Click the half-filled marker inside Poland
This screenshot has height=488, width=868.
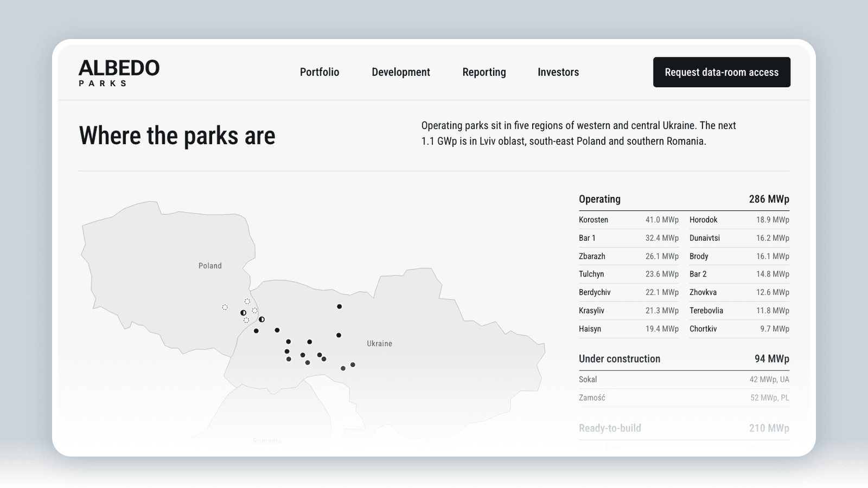point(243,313)
